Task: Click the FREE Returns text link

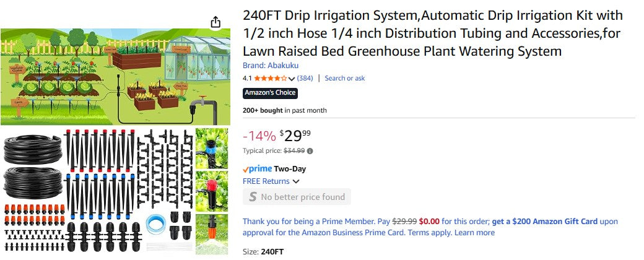Action: [x=266, y=181]
